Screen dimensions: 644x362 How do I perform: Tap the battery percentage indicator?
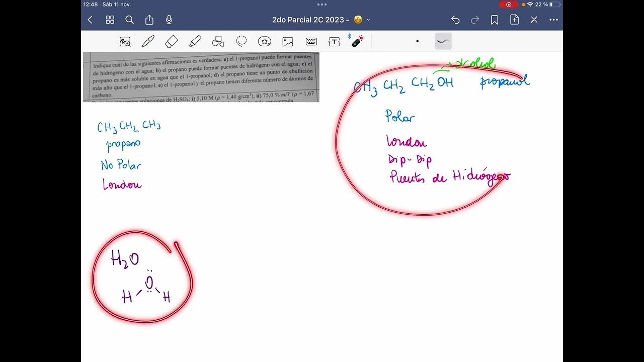542,5
